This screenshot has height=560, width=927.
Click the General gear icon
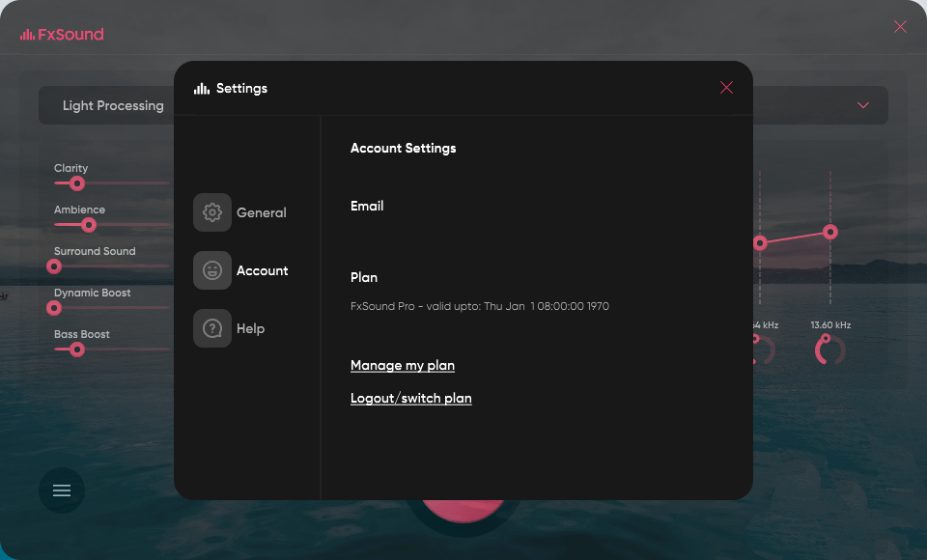[x=212, y=212]
